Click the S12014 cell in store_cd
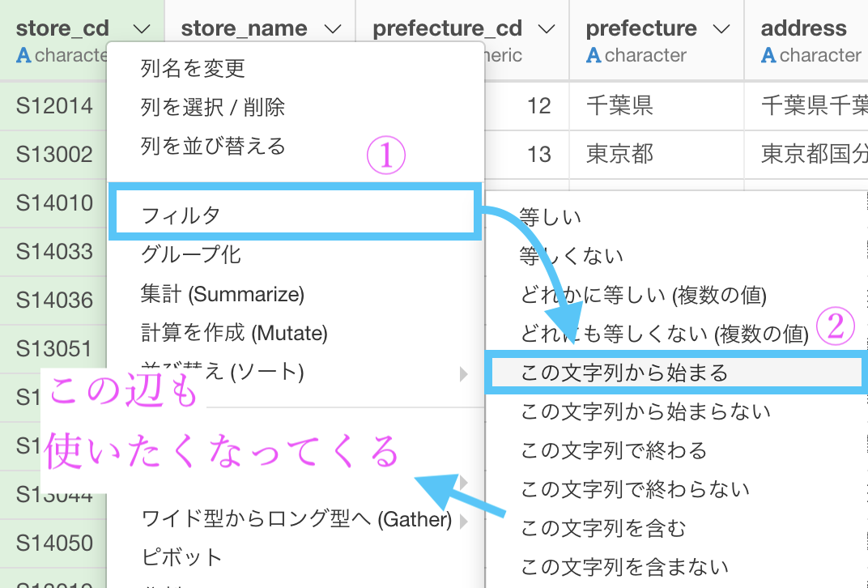The image size is (868, 588). [54, 105]
